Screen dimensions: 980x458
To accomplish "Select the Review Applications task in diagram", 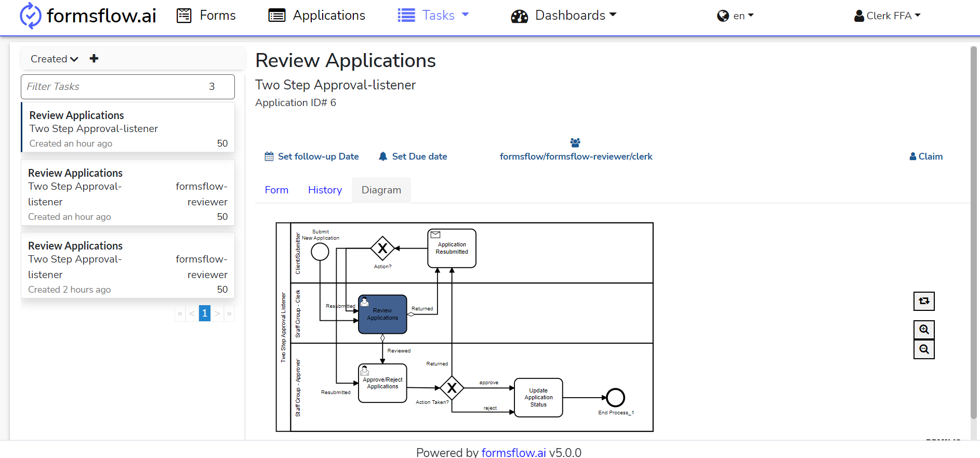I will coord(382,315).
